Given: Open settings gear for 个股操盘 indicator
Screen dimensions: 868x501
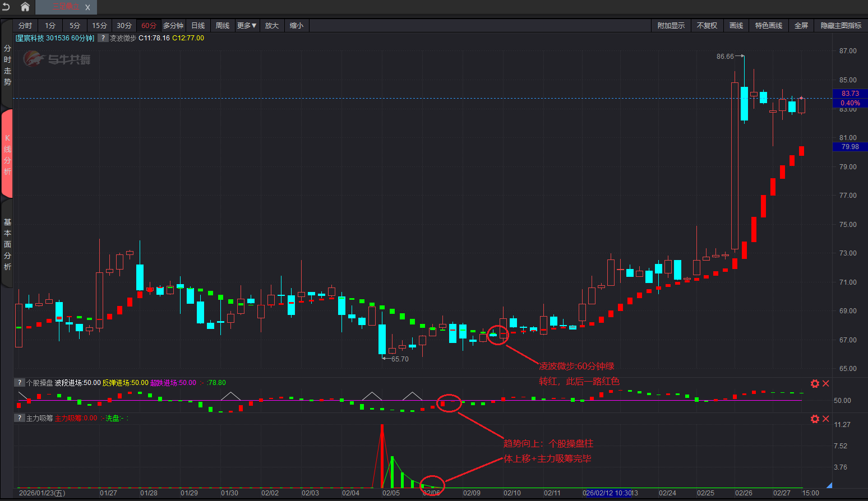Looking at the screenshot, I should click(815, 383).
